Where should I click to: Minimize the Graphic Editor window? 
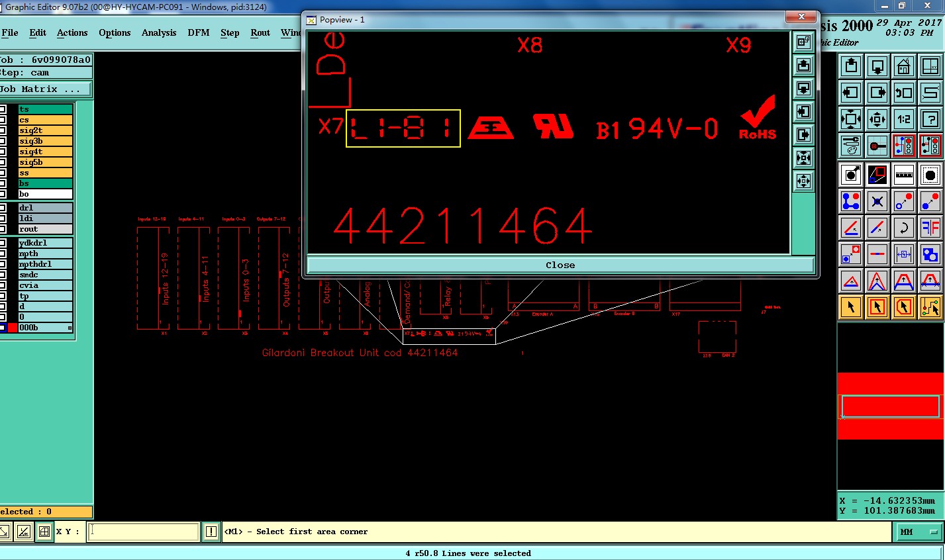tap(884, 6)
